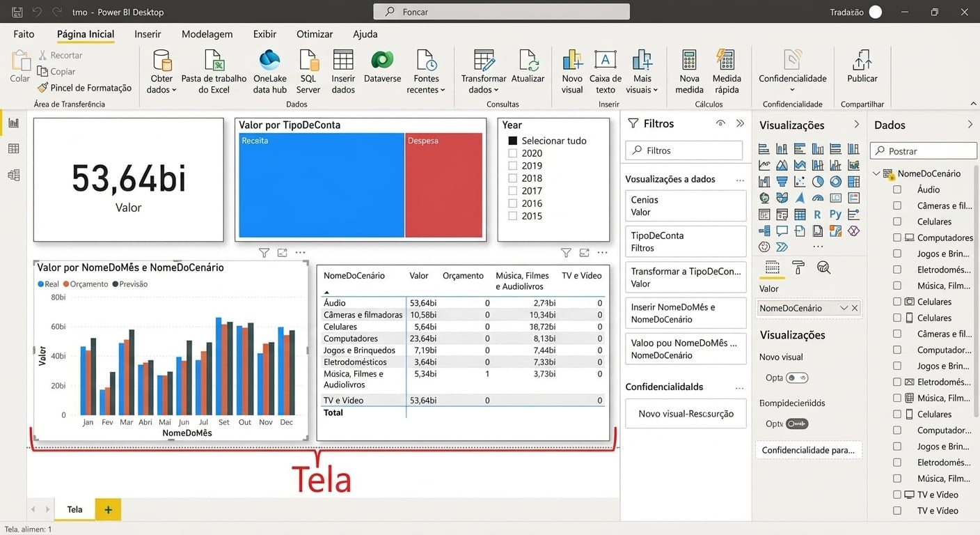Click the Publicar icon
This screenshot has width=980, height=535.
pos(862,61)
